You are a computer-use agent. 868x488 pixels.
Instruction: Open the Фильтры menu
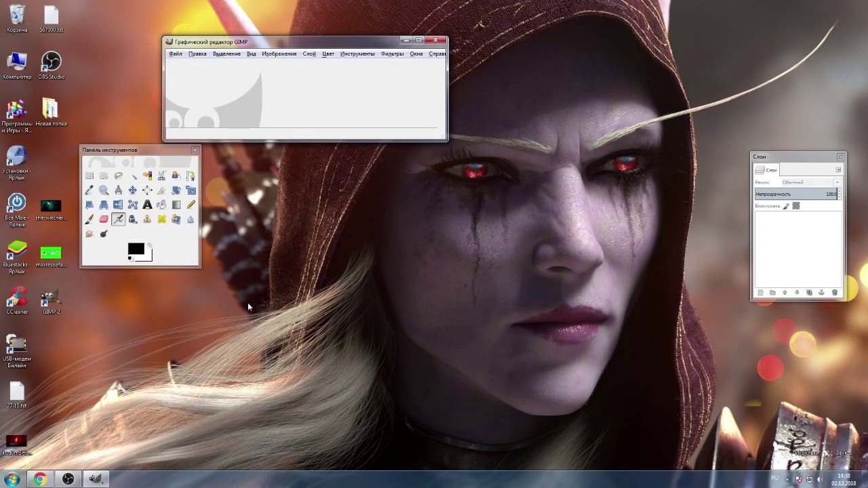(x=392, y=54)
